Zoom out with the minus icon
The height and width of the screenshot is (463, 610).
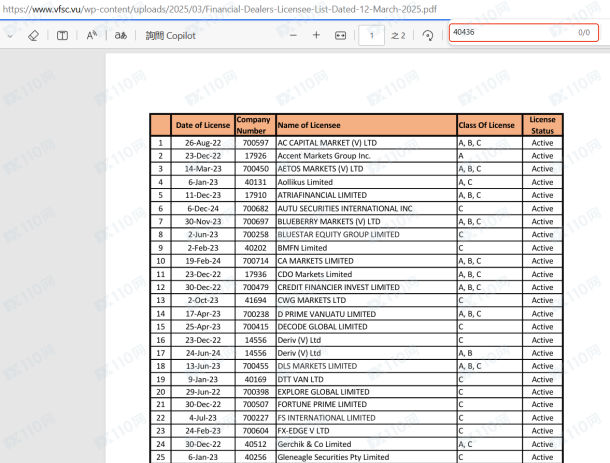293,35
